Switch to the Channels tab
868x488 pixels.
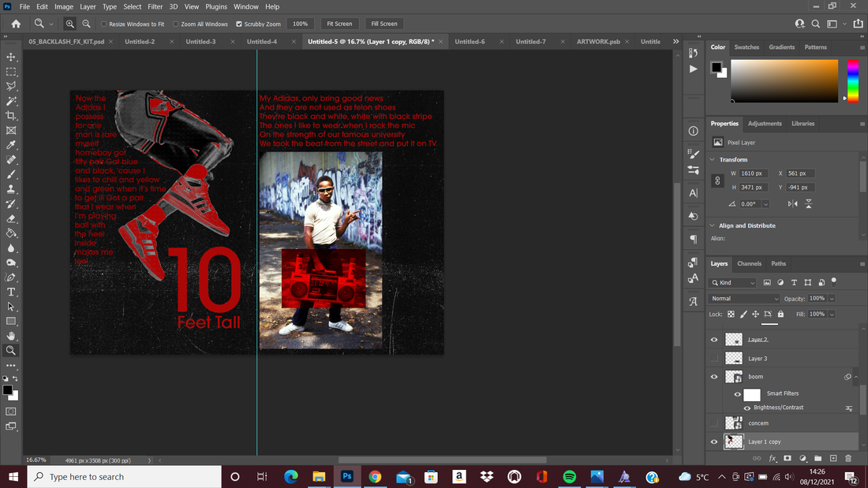749,264
